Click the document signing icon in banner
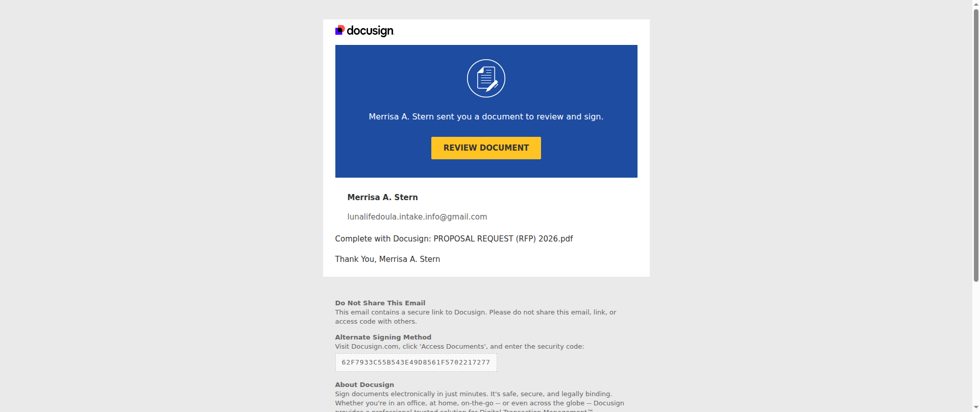 pos(486,78)
